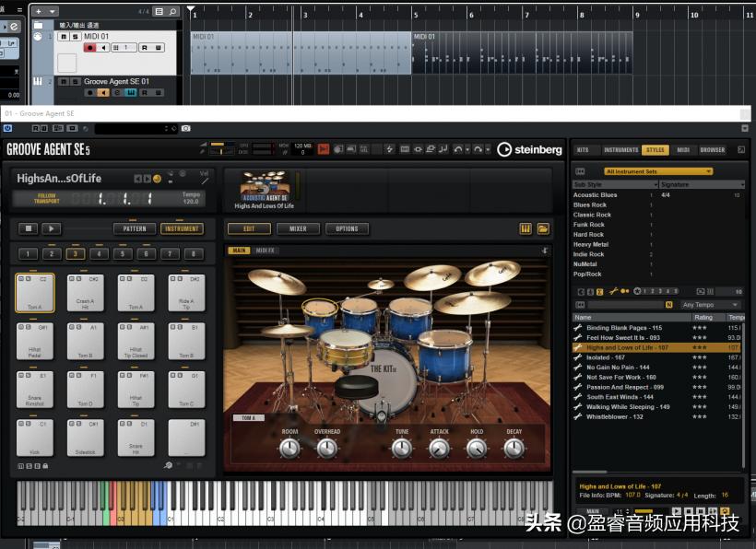This screenshot has height=549, width=756.
Task: Toggle the plug-in power activate button
Action: coord(8,128)
